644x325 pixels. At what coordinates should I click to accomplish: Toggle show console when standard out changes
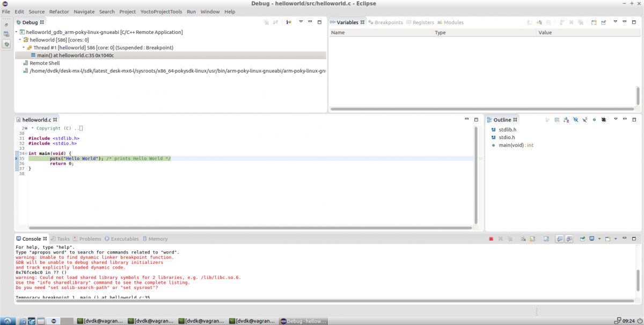click(x=559, y=239)
